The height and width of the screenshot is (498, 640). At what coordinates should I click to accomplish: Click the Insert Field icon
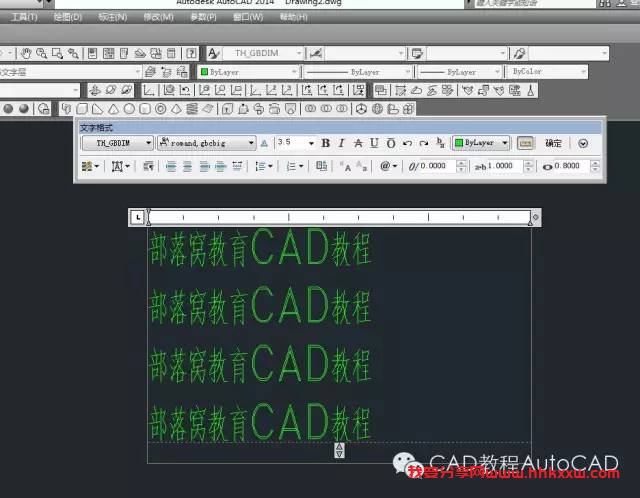coord(322,166)
